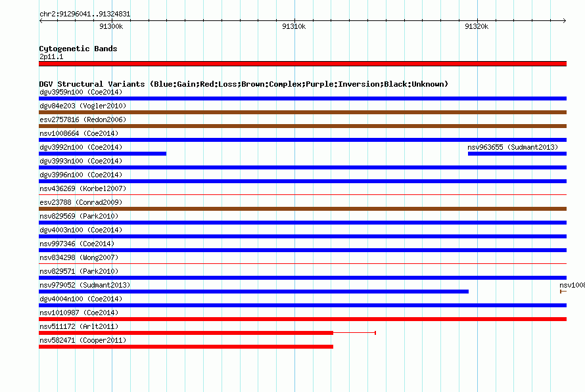Click the blue bar under nsv963655
Viewport: 585px width, 392px height.
pos(517,154)
